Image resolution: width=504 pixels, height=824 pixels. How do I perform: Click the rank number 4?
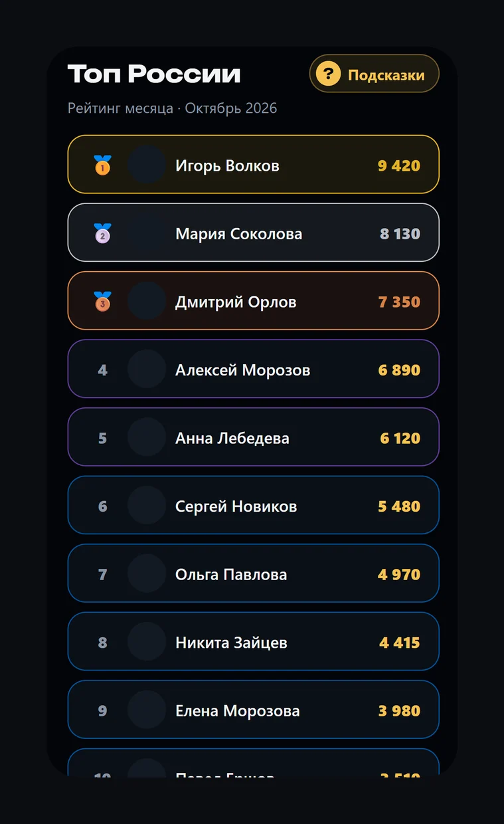(x=102, y=370)
